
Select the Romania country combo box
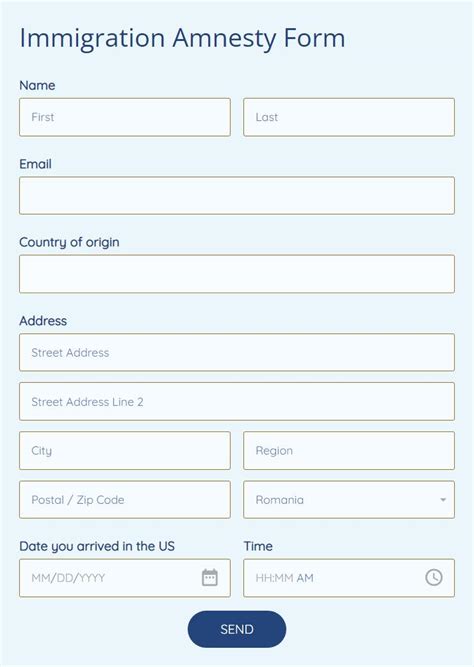point(349,500)
